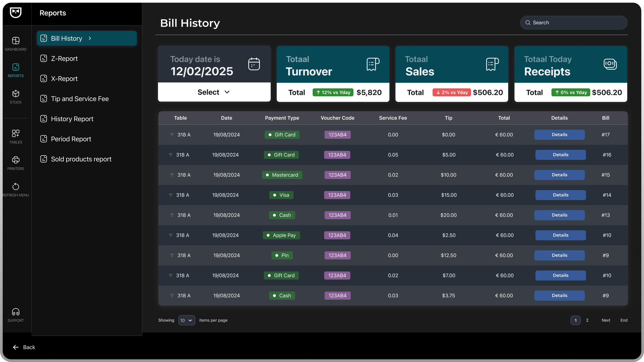Click the Stock box icon
This screenshot has height=362, width=644.
pos(16,94)
